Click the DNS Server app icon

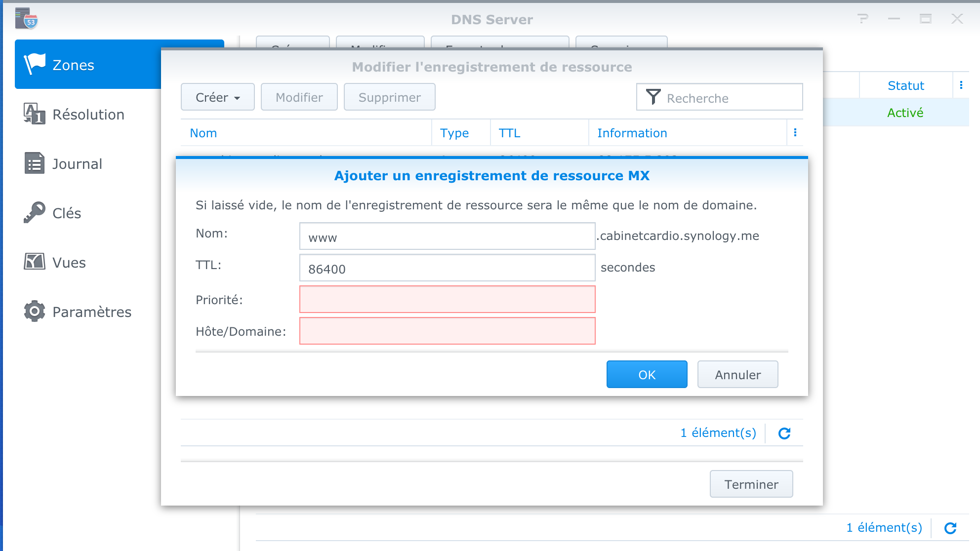point(26,19)
